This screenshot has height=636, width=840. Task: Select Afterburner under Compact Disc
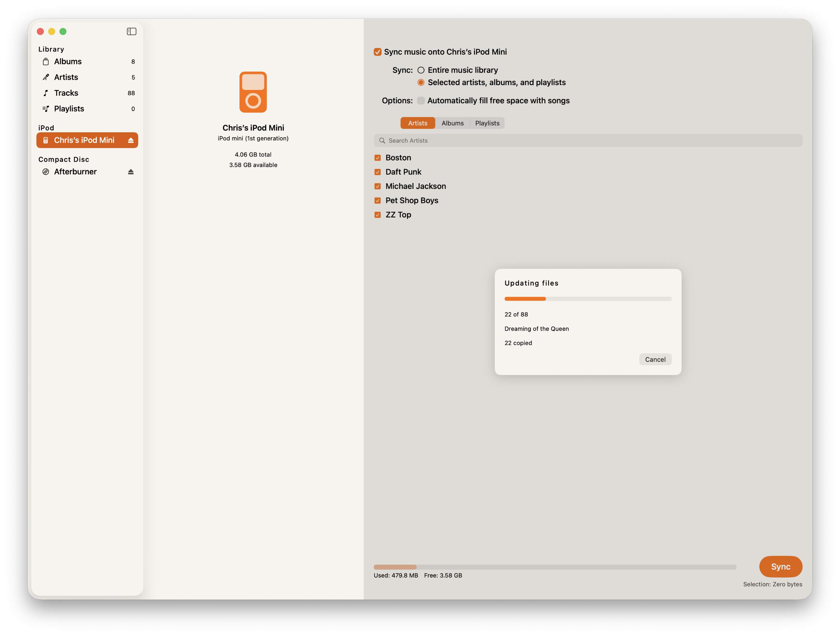click(x=87, y=172)
